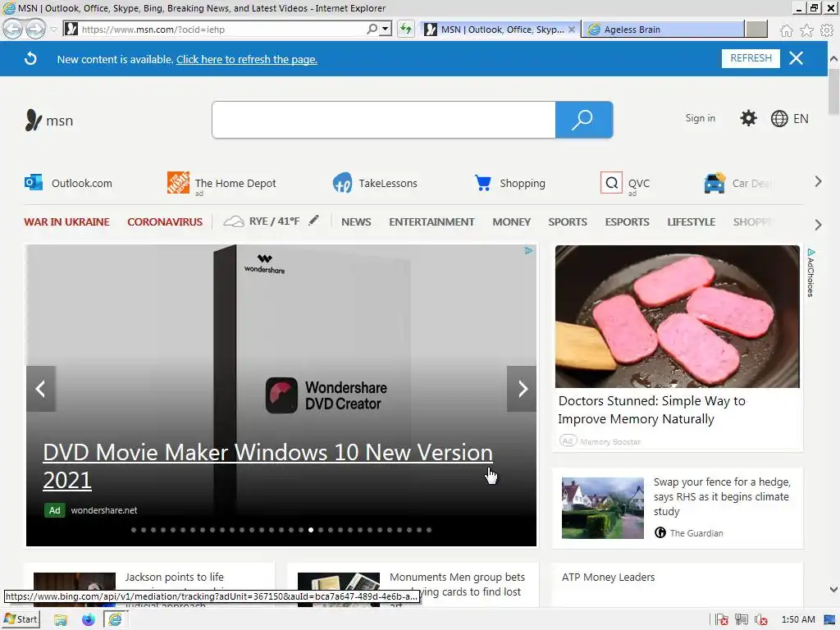840x630 pixels.
Task: Open the Car Deals shortcut
Action: click(x=739, y=183)
